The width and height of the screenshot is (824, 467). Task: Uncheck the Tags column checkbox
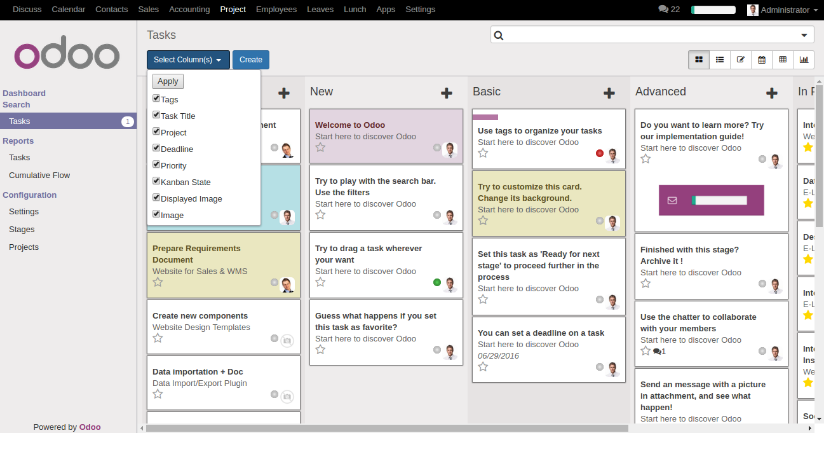tap(156, 98)
